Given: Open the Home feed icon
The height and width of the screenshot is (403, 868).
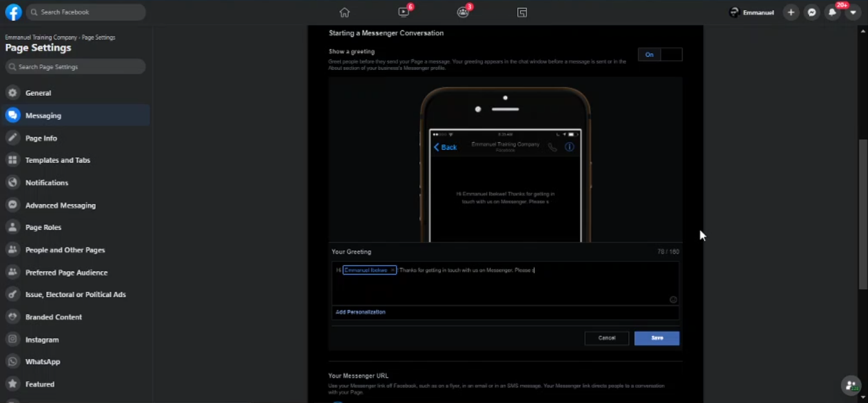Looking at the screenshot, I should pos(344,12).
